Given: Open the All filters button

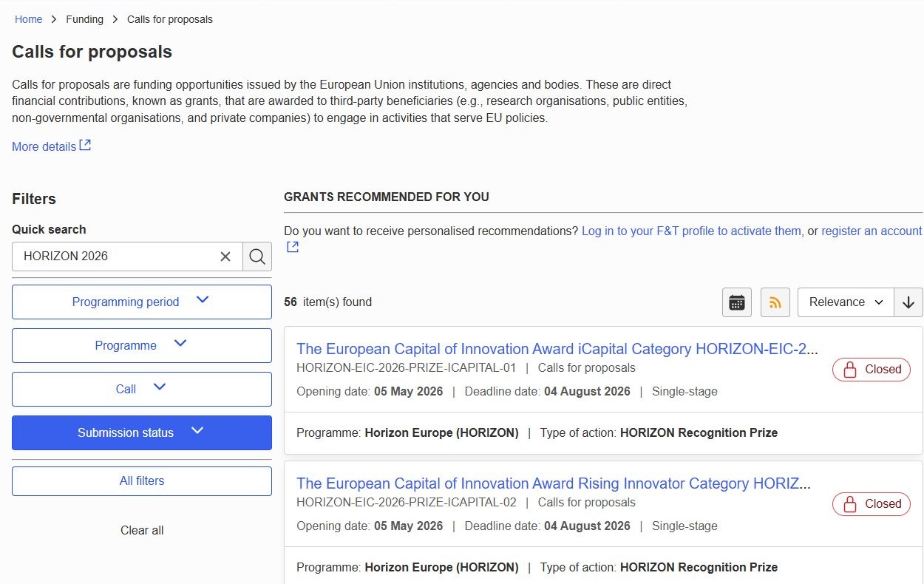Looking at the screenshot, I should [142, 481].
